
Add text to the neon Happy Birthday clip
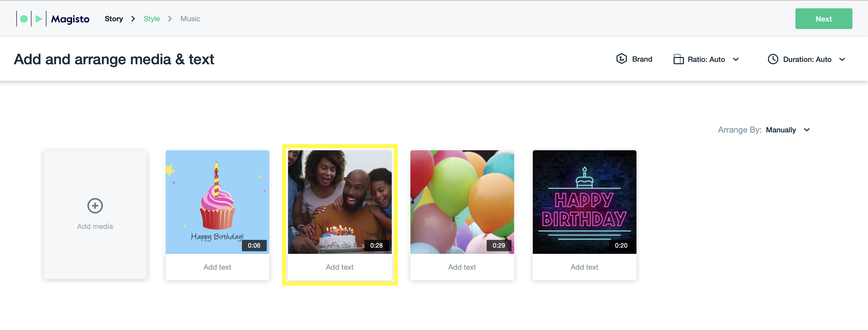point(584,267)
